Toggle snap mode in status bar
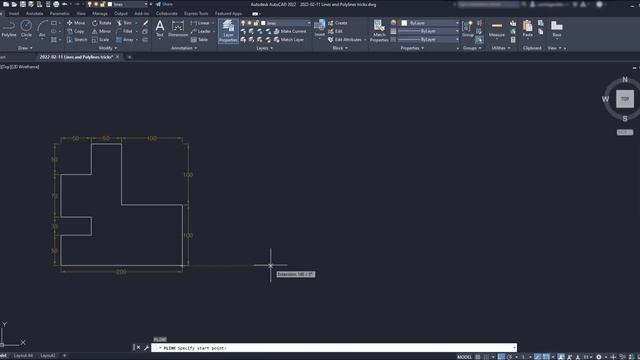The height and width of the screenshot is (360, 640). point(486,357)
